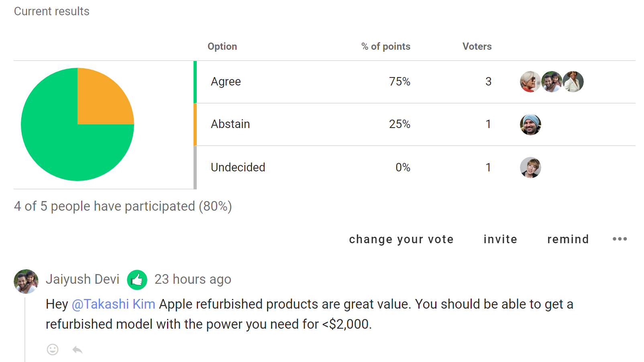Click the Abstain voter's blue-beanie avatar
The image size is (644, 362).
click(x=530, y=124)
